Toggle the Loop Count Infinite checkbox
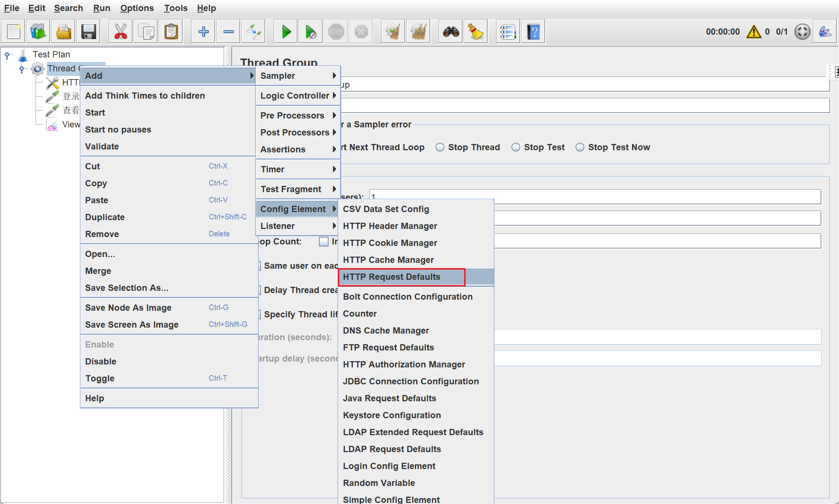 click(x=324, y=242)
